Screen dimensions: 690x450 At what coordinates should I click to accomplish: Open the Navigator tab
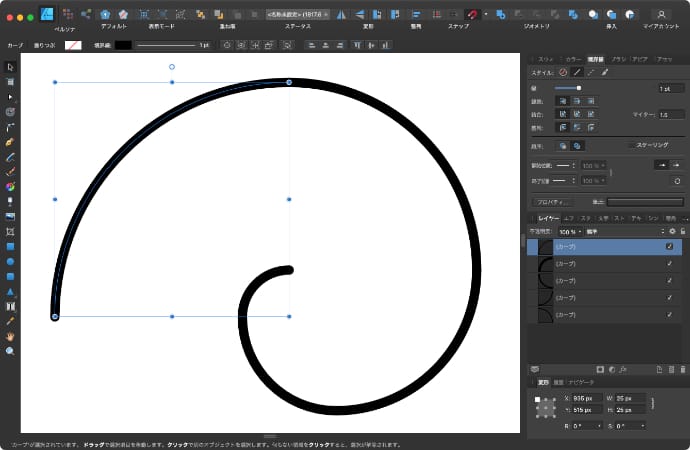click(581, 382)
